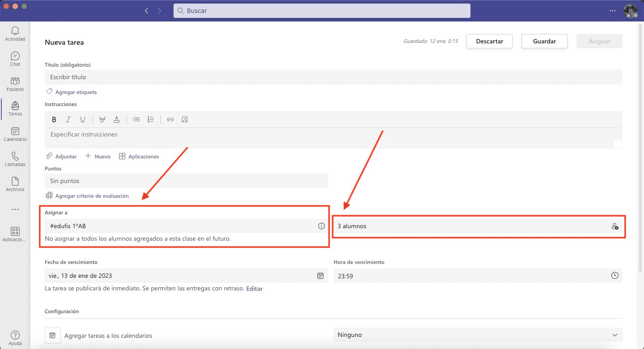
Task: Open the text highlight color tool
Action: click(102, 119)
